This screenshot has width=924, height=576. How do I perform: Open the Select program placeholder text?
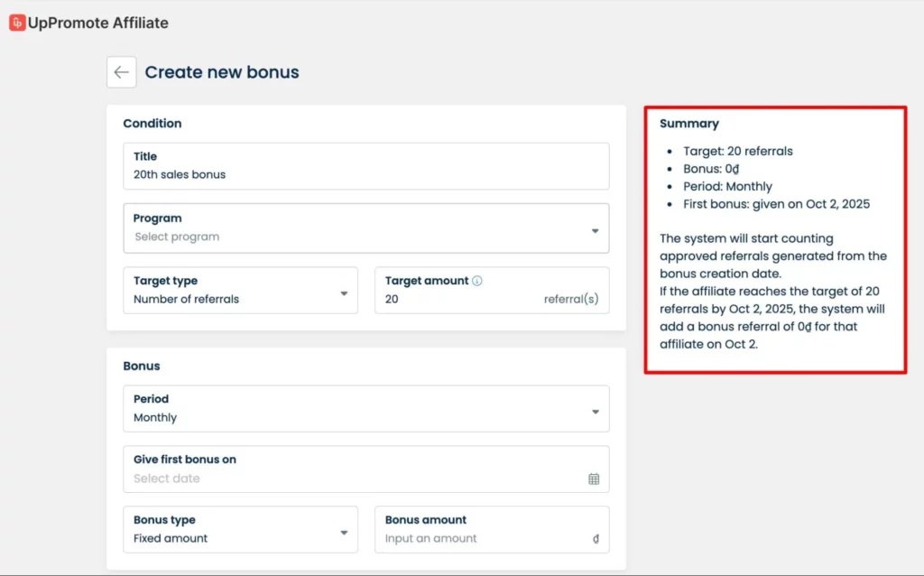[177, 237]
